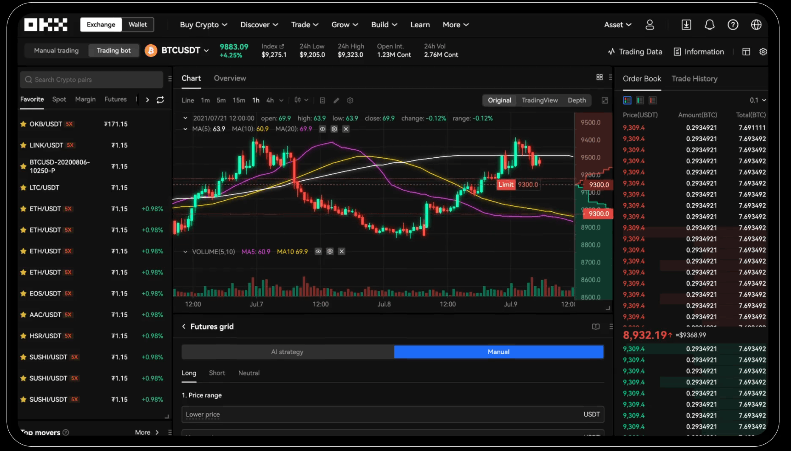Click the info icon beside Top movers
This screenshot has width=791, height=451.
66,432
